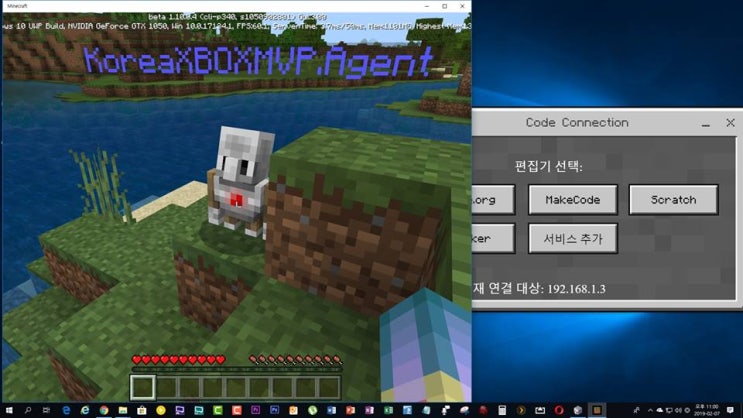Choose the Scratch editor button
Screen dimensions: 743x418
(x=673, y=200)
